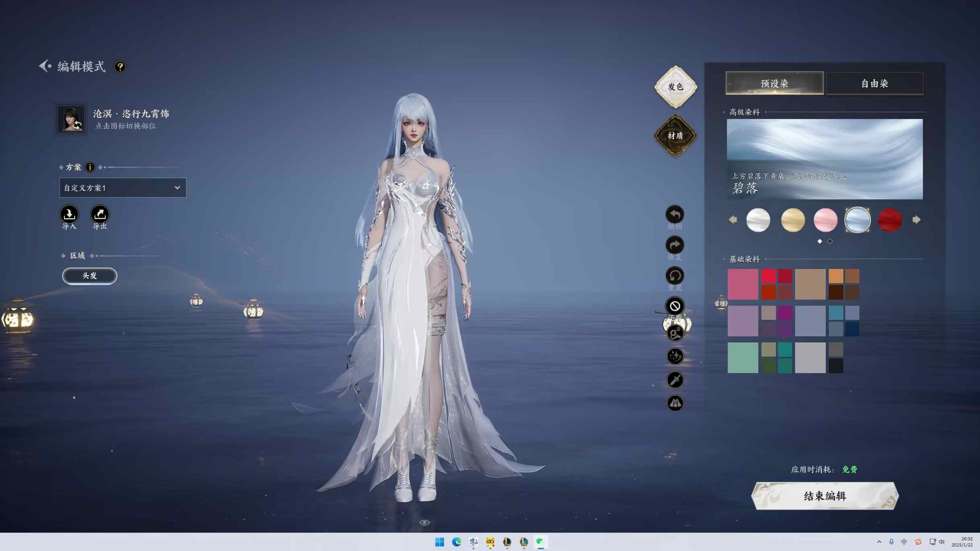This screenshot has width=980, height=551.
Task: Pick the large tan basic dye swatch
Action: [x=810, y=284]
